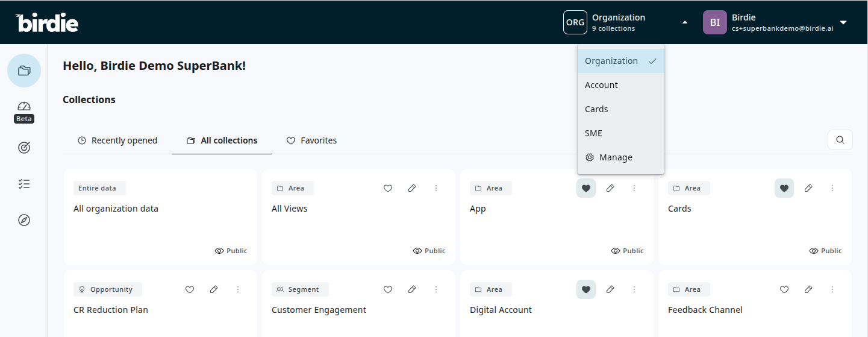Favorite the All Views collection
Image resolution: width=868 pixels, height=337 pixels.
[388, 188]
